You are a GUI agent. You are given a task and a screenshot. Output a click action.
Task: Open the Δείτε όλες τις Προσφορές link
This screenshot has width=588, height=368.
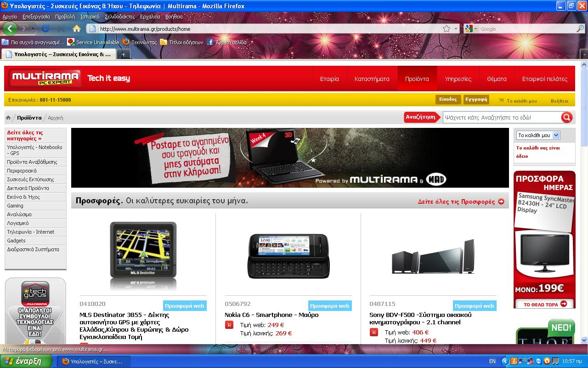(461, 201)
